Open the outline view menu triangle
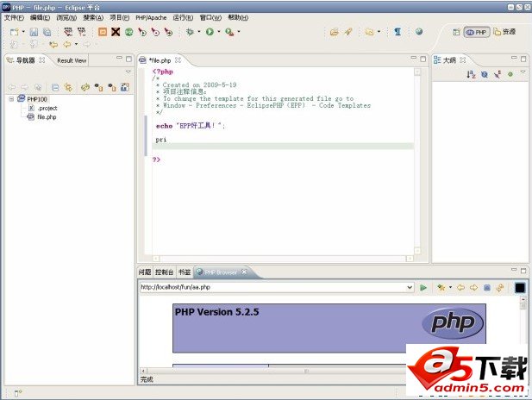Image resolution: width=532 pixels, height=400 pixels. [523, 72]
